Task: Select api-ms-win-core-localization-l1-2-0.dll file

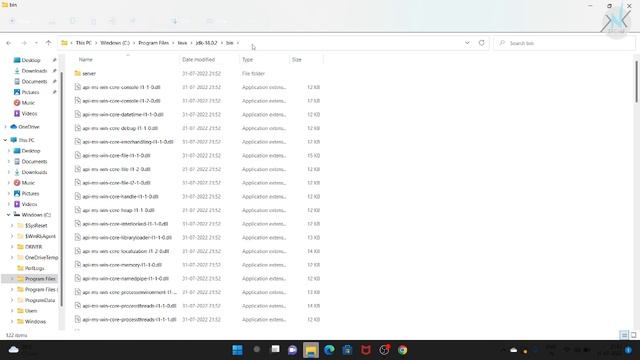Action: pos(126,251)
